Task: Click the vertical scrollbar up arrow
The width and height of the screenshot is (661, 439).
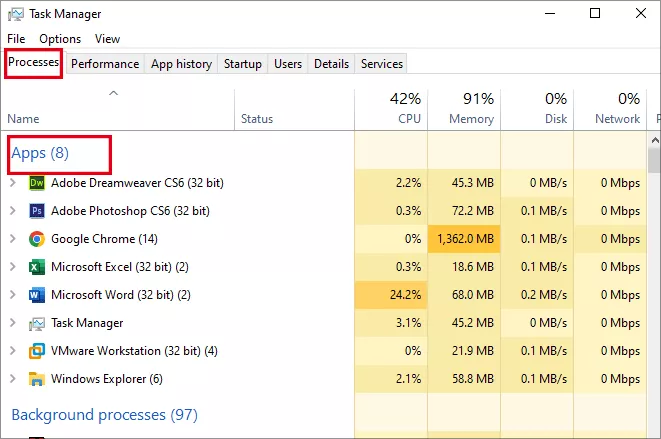Action: point(655,140)
